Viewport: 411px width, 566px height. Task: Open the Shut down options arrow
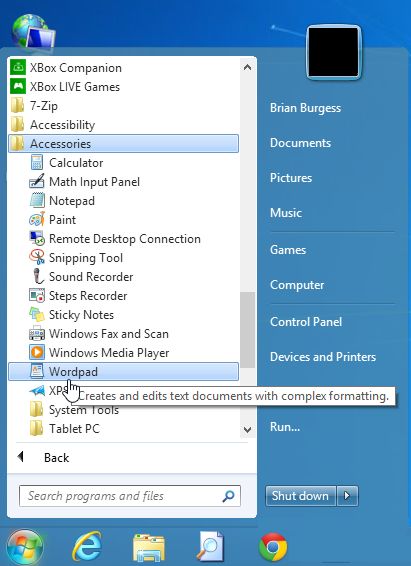click(347, 496)
